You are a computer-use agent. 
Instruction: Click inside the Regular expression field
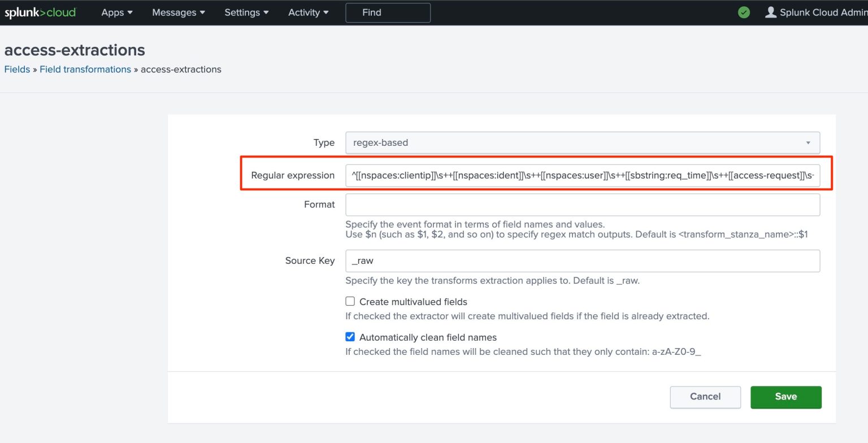click(x=582, y=175)
